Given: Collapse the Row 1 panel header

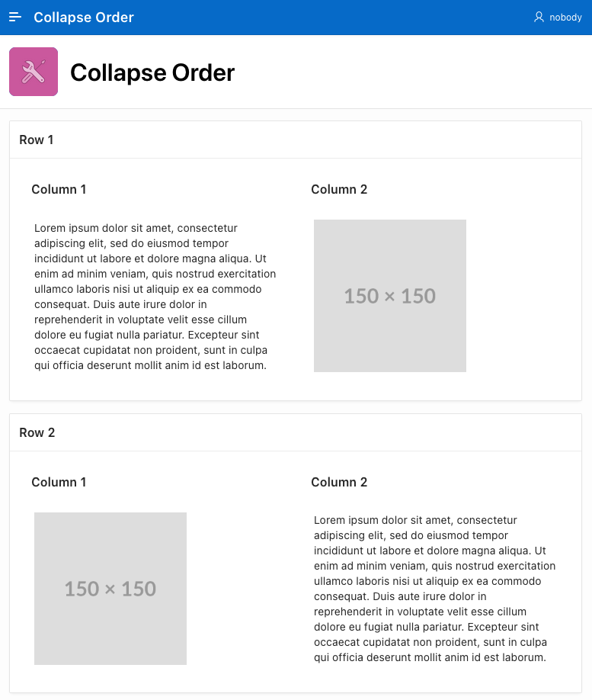Looking at the screenshot, I should pyautogui.click(x=36, y=140).
